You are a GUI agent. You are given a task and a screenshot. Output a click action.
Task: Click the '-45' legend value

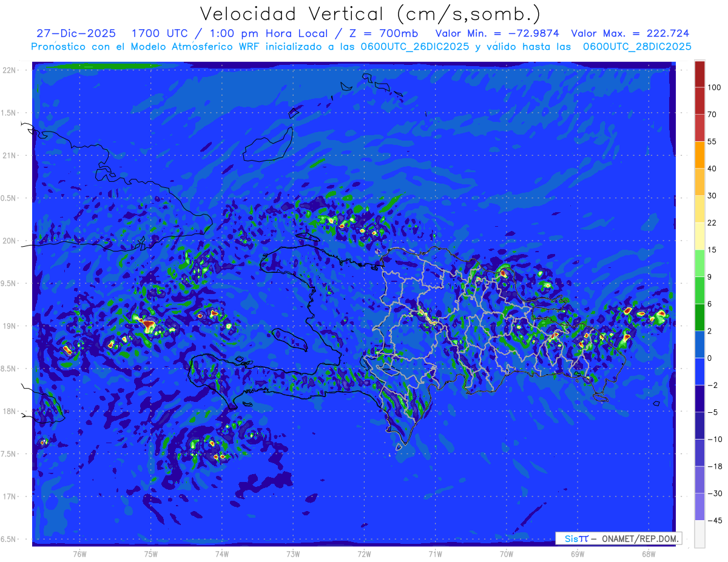[715, 520]
